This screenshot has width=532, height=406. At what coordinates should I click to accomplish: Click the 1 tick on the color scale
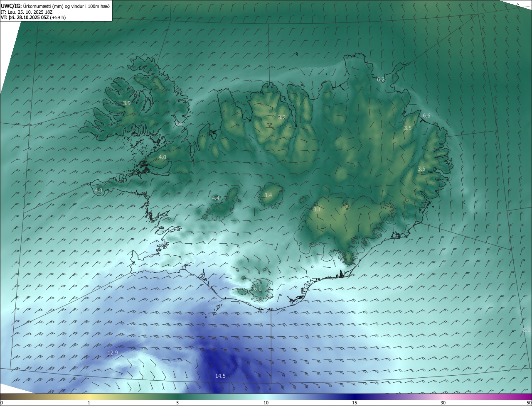coord(89,403)
